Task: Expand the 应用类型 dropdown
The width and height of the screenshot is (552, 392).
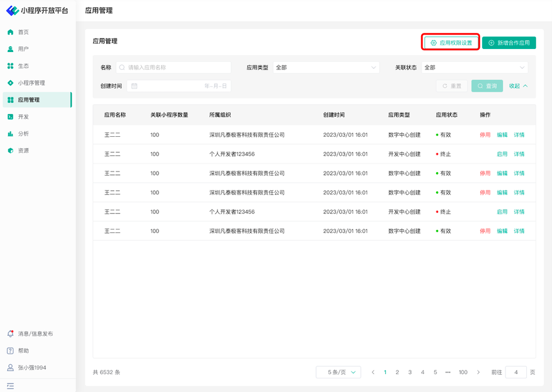Action: tap(326, 68)
